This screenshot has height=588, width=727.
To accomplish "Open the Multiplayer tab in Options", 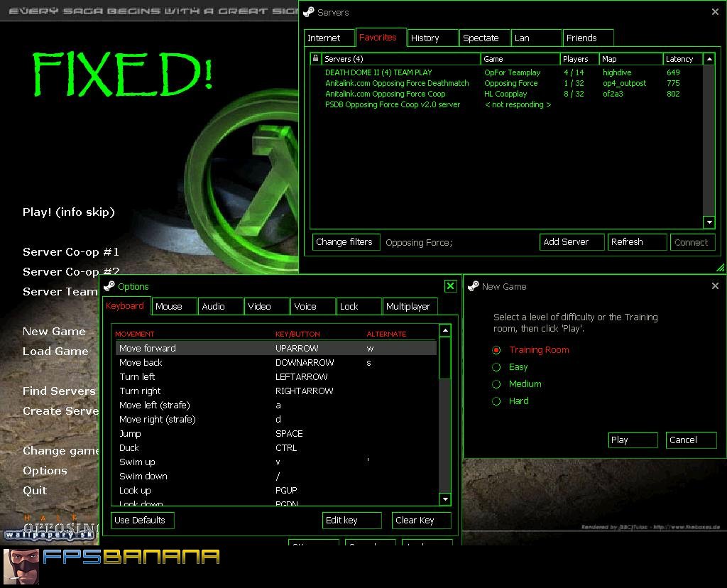I will point(410,306).
